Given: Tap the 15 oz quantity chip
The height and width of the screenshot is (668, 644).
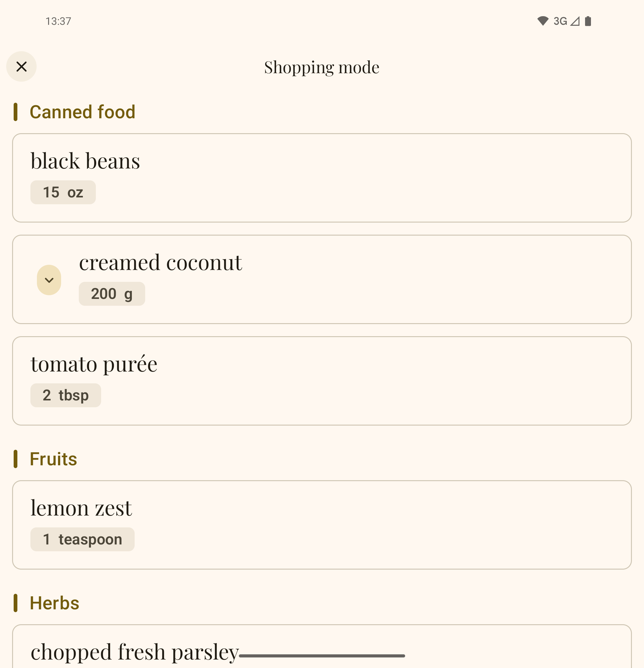Looking at the screenshot, I should point(63,192).
